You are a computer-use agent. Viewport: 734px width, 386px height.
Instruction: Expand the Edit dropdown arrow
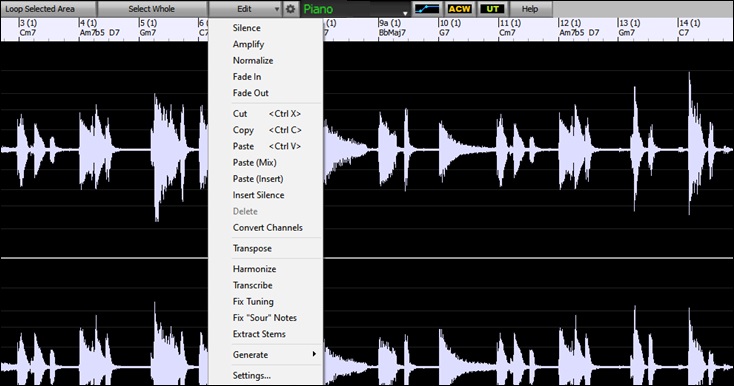277,9
